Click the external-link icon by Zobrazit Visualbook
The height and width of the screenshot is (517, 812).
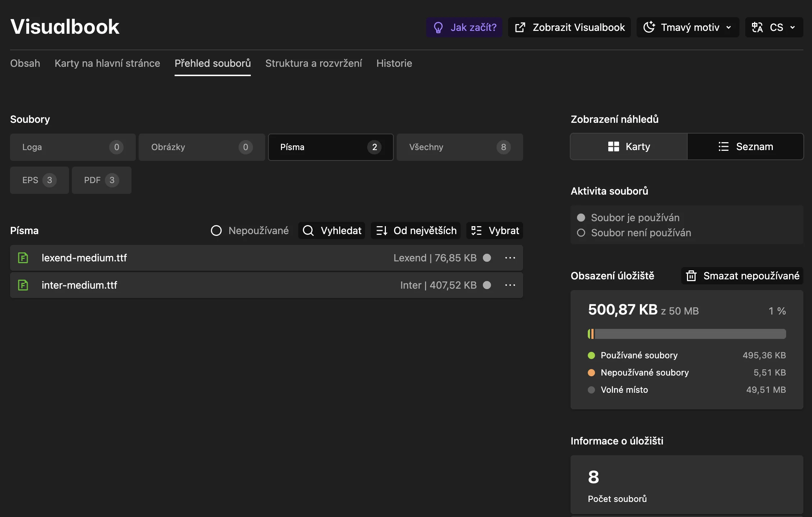coord(520,27)
